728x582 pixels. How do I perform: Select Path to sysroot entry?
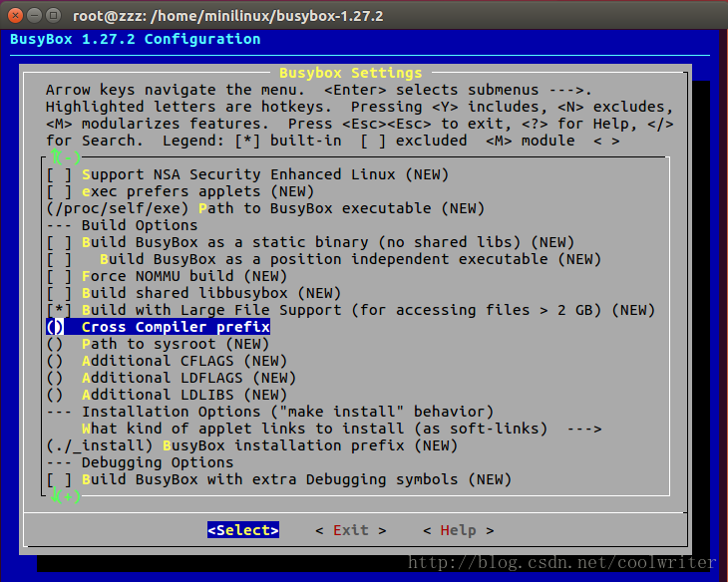(x=158, y=345)
